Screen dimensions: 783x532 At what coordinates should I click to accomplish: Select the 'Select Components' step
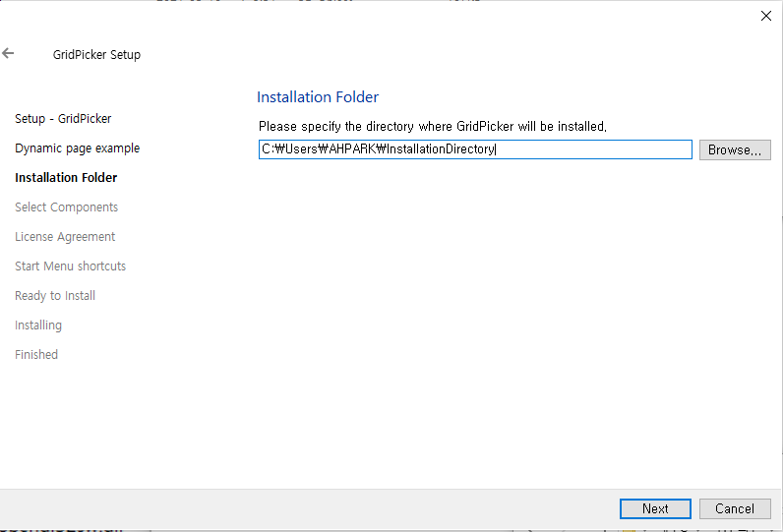pos(67,207)
